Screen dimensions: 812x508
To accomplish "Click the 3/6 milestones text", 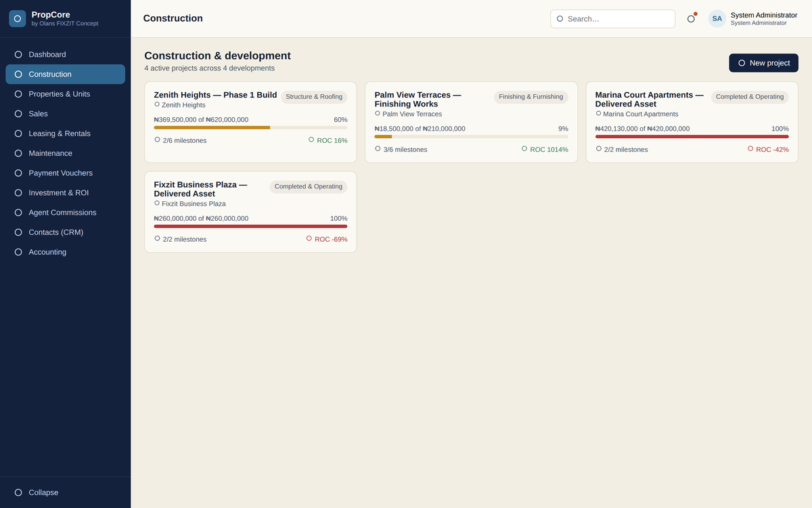I will [405, 150].
